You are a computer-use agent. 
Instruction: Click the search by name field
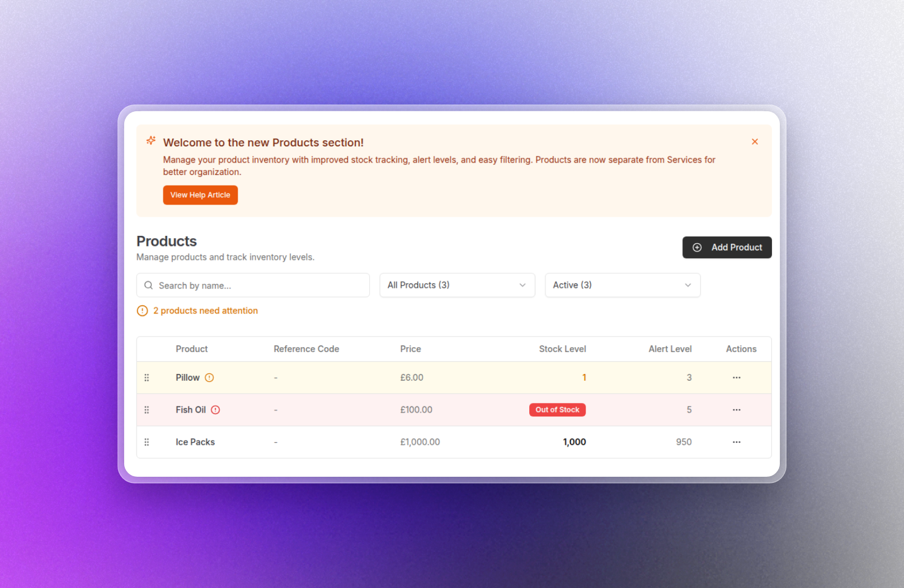coord(252,285)
